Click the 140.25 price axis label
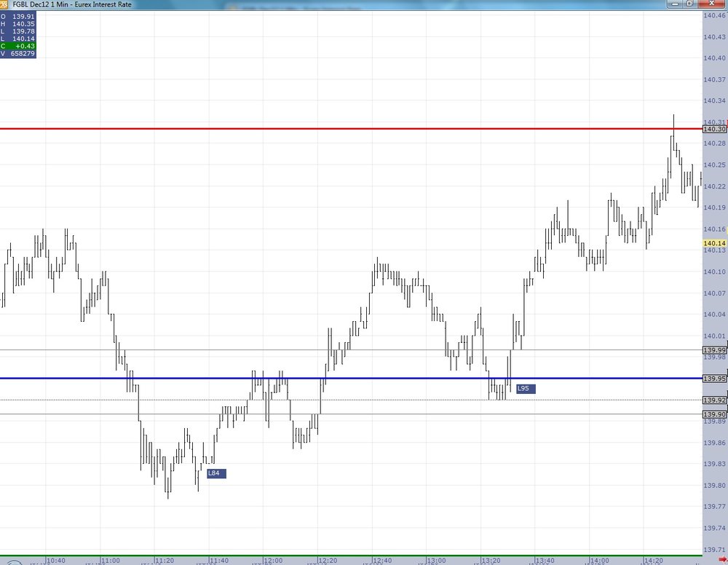This screenshot has height=565, width=728. click(x=715, y=165)
